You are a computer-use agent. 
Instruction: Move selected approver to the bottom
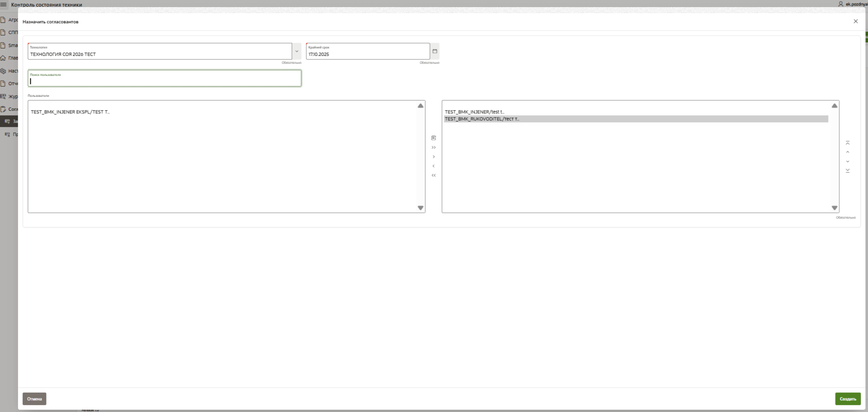(848, 171)
